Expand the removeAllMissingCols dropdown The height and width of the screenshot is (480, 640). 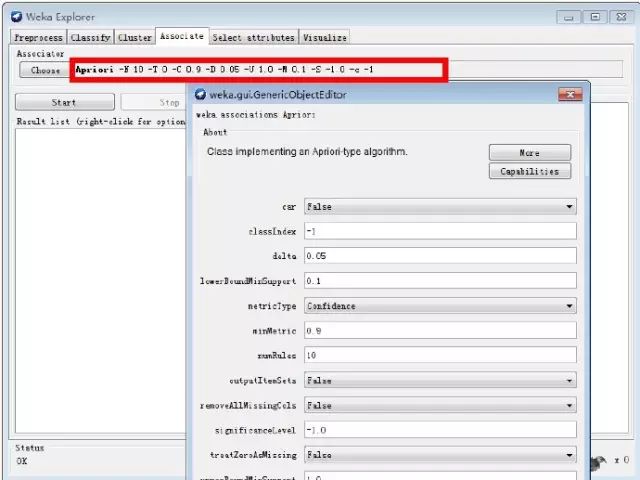pos(440,405)
